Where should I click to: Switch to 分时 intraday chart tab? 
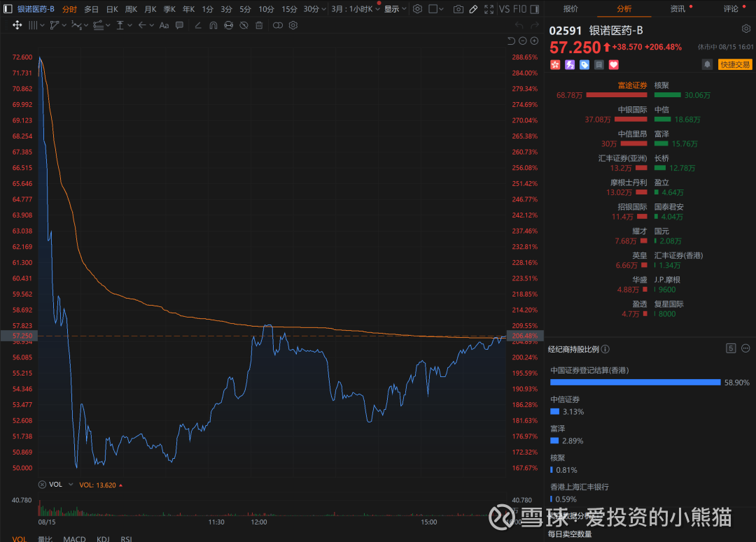(x=69, y=9)
